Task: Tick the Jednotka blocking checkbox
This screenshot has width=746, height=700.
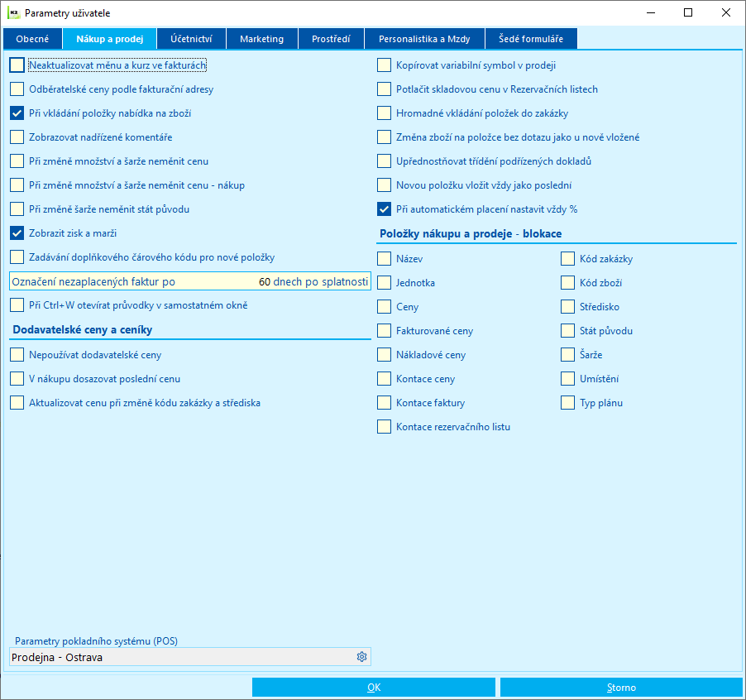Action: point(384,283)
